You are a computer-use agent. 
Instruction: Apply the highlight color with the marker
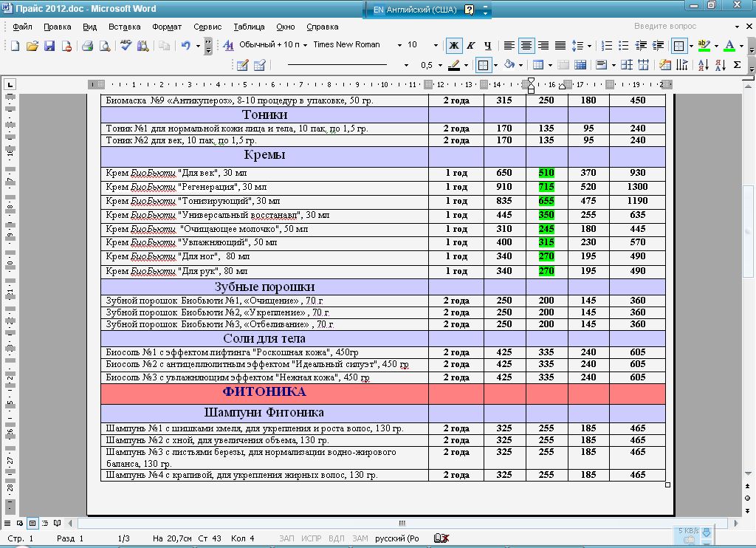[704, 45]
